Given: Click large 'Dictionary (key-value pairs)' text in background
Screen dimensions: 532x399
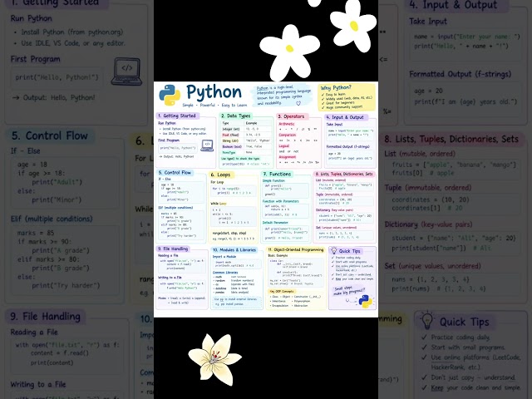Looking at the screenshot, I should pos(428,224).
